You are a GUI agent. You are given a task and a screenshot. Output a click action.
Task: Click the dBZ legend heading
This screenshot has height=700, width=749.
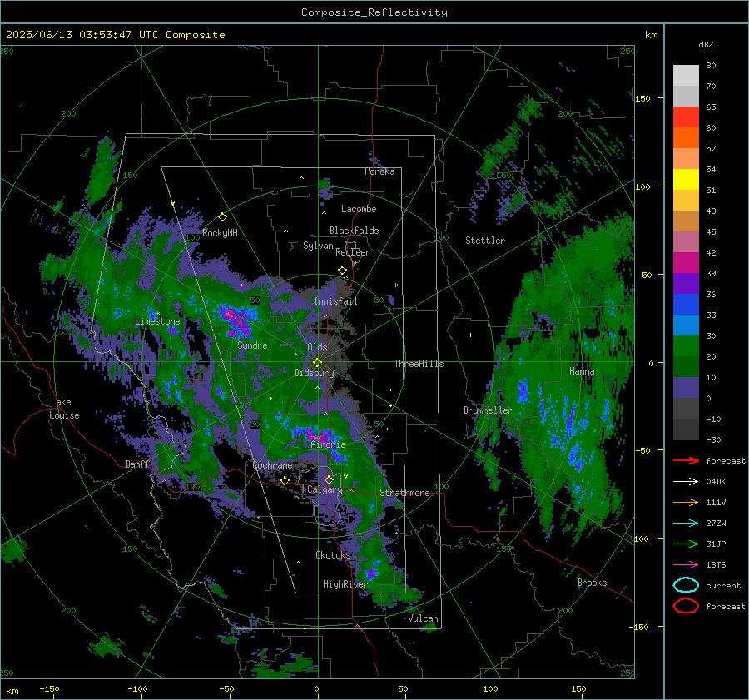click(706, 44)
